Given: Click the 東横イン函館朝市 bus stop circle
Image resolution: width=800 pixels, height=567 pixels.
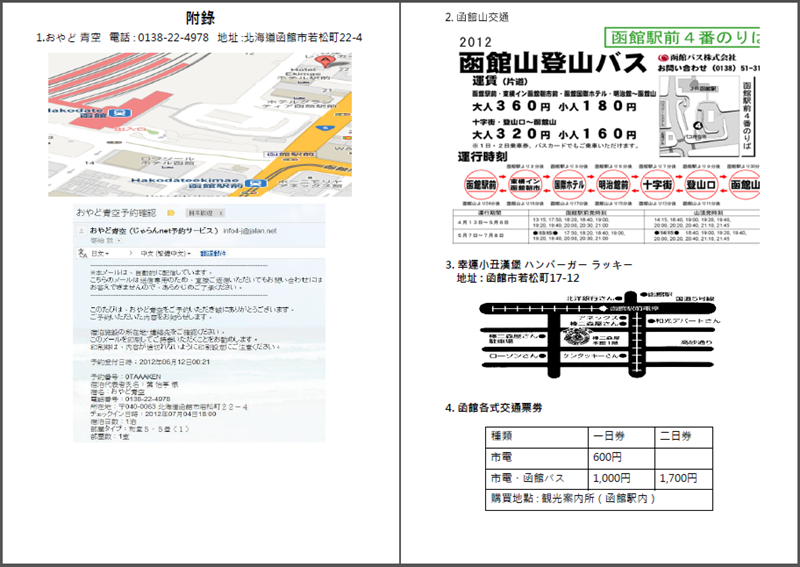Looking at the screenshot, I should pos(524,185).
